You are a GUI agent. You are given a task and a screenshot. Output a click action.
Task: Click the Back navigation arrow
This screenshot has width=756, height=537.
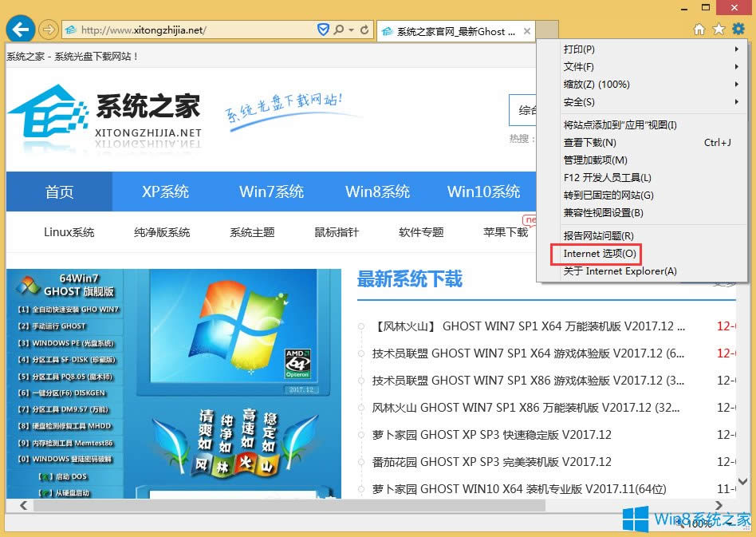[21, 29]
